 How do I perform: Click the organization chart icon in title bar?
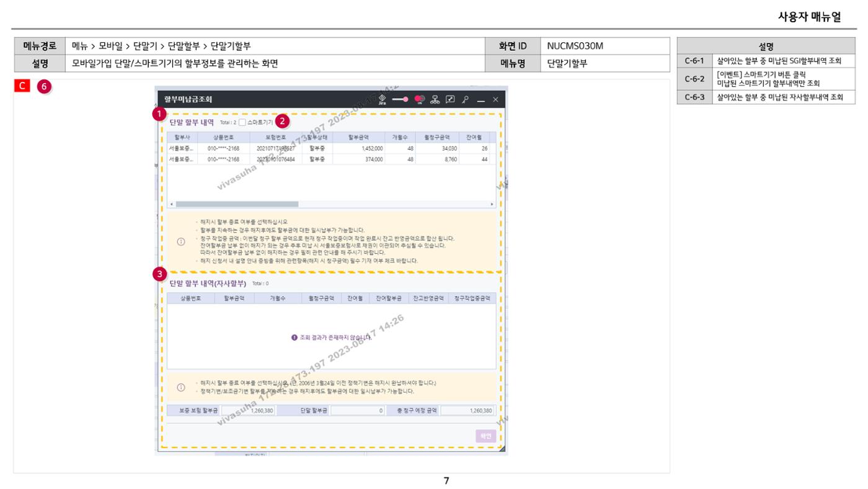click(x=435, y=99)
